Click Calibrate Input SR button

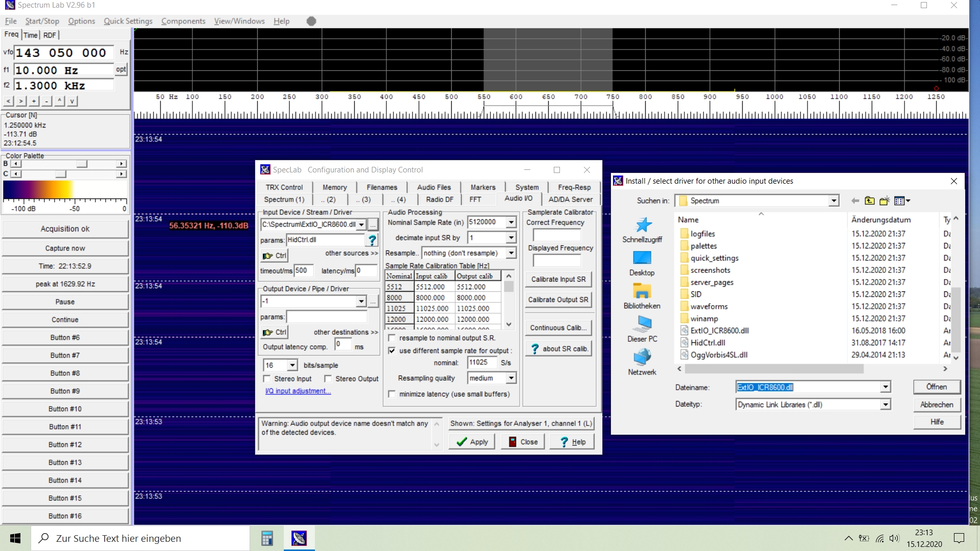tap(558, 280)
